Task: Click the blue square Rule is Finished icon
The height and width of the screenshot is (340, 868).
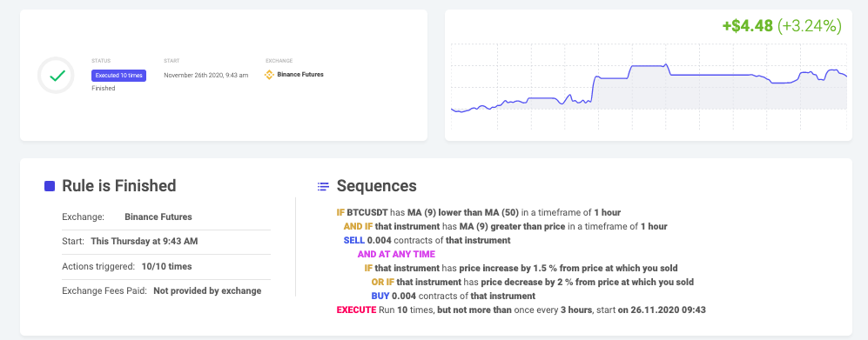Action: click(x=50, y=186)
